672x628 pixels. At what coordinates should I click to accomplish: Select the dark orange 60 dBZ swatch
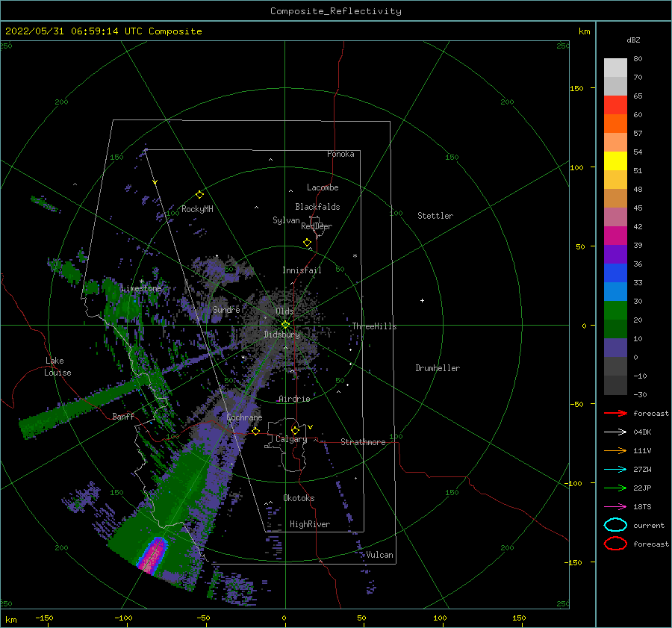coord(615,123)
